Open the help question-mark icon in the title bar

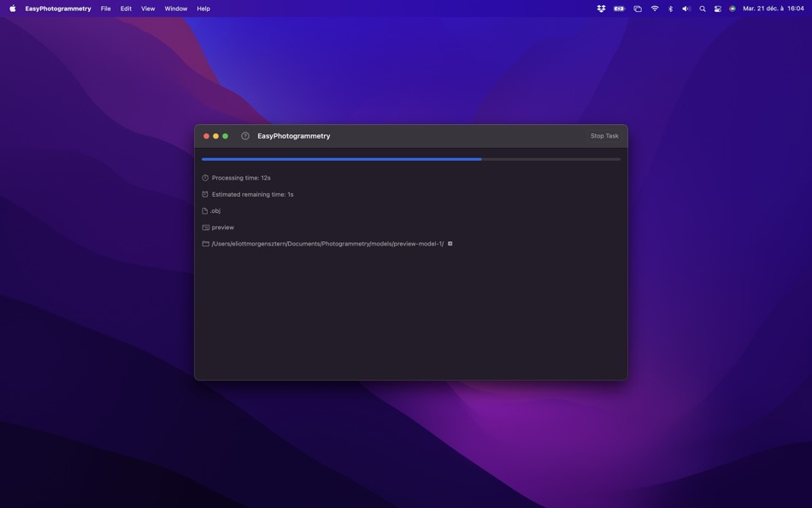tap(245, 136)
